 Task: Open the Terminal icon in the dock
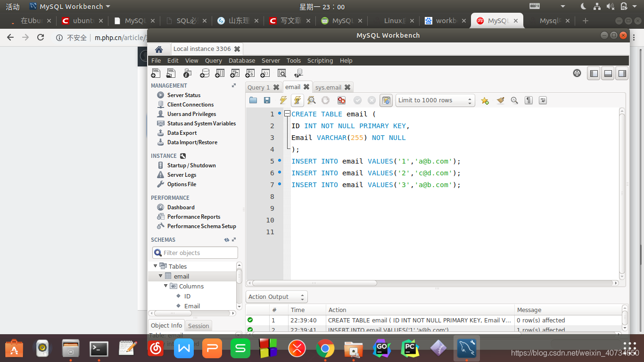pyautogui.click(x=99, y=349)
